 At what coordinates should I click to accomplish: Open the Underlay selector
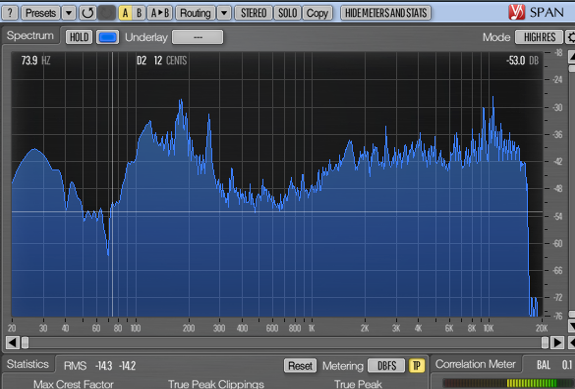(x=197, y=37)
